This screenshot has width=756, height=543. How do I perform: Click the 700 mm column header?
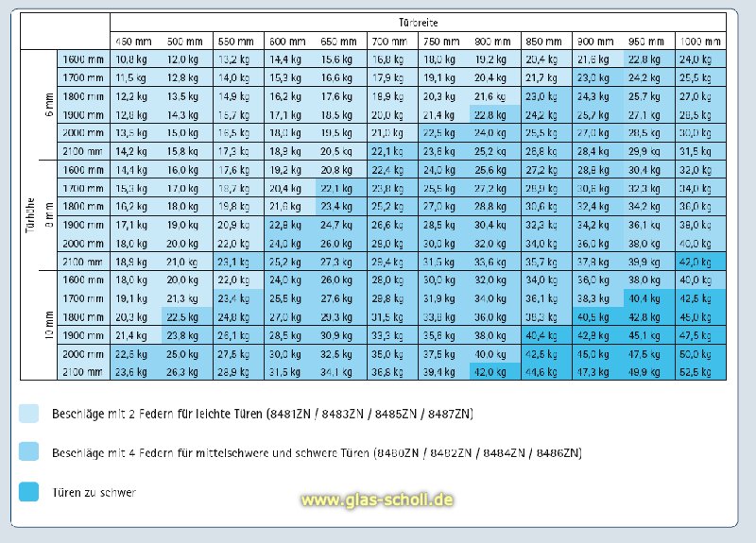390,41
